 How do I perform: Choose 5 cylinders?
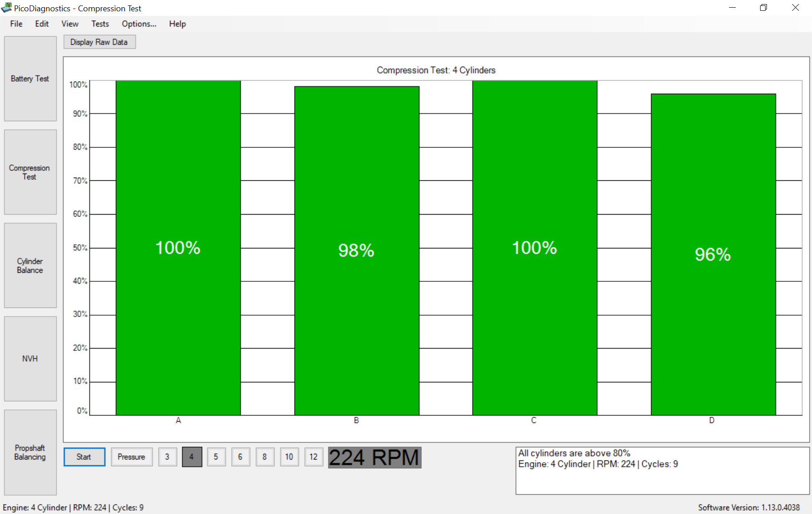point(216,457)
